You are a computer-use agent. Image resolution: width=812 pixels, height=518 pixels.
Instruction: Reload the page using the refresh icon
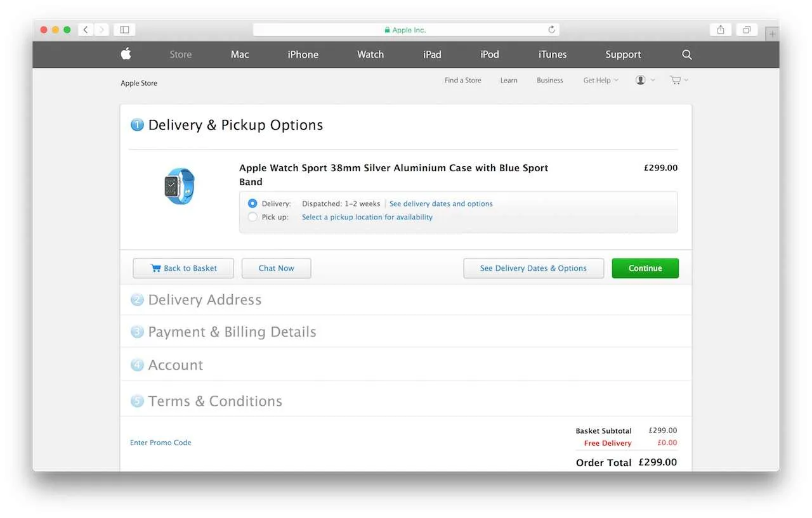(x=551, y=30)
